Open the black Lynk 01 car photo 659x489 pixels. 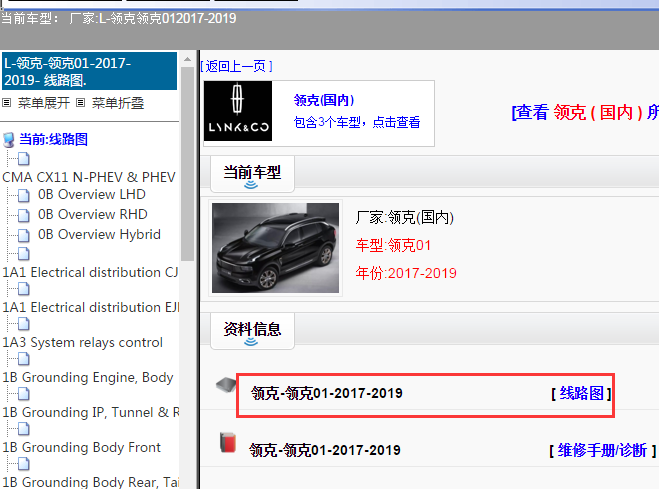pos(275,248)
